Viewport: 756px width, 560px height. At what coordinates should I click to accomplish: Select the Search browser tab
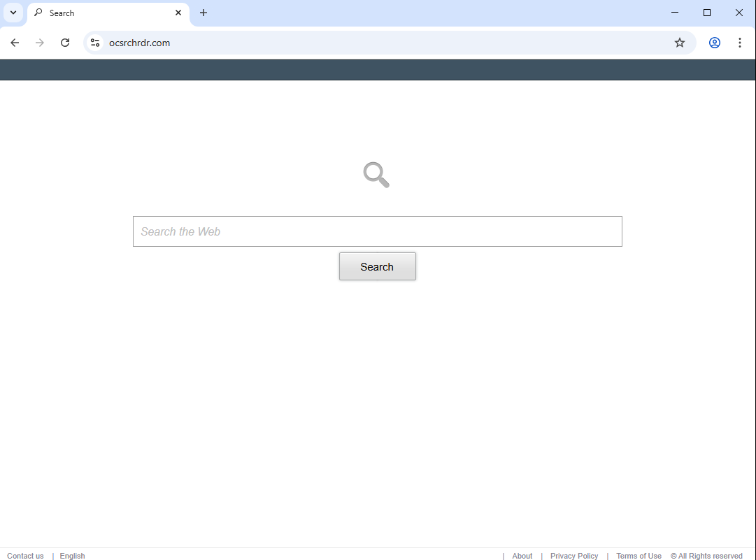pos(108,13)
